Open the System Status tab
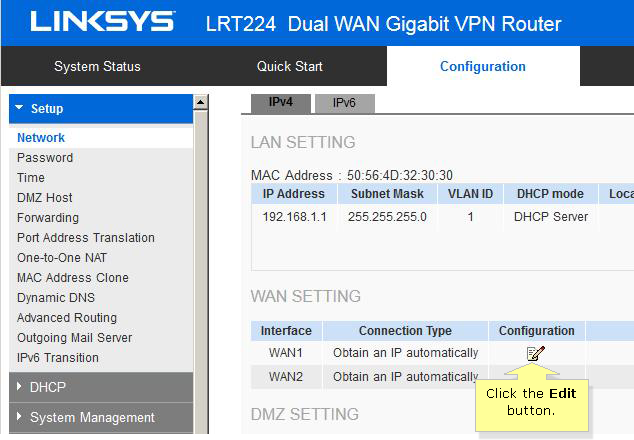 [97, 66]
